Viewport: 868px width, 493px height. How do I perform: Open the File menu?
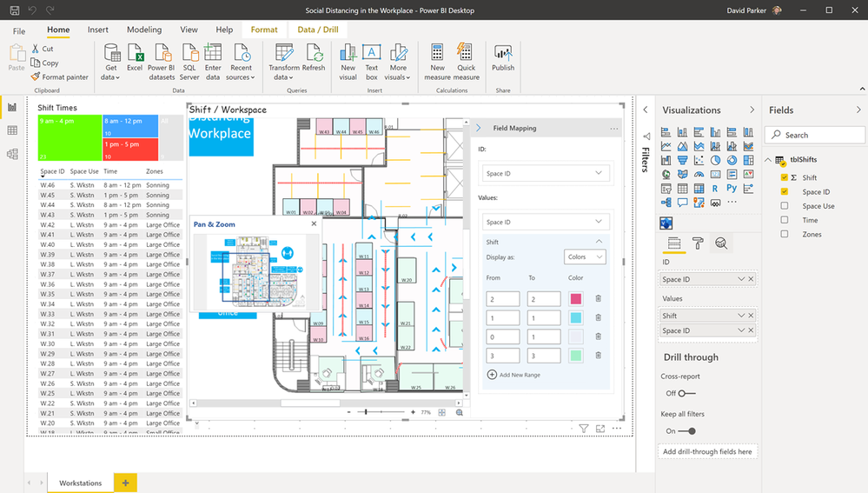(x=19, y=31)
